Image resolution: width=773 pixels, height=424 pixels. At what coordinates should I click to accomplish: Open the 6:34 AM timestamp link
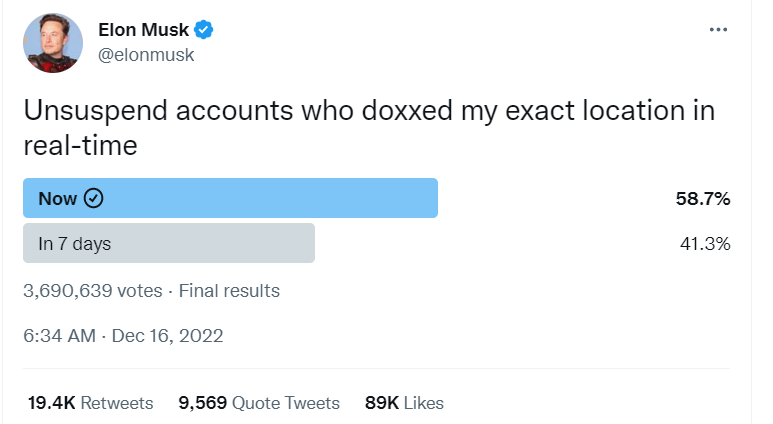pos(59,336)
